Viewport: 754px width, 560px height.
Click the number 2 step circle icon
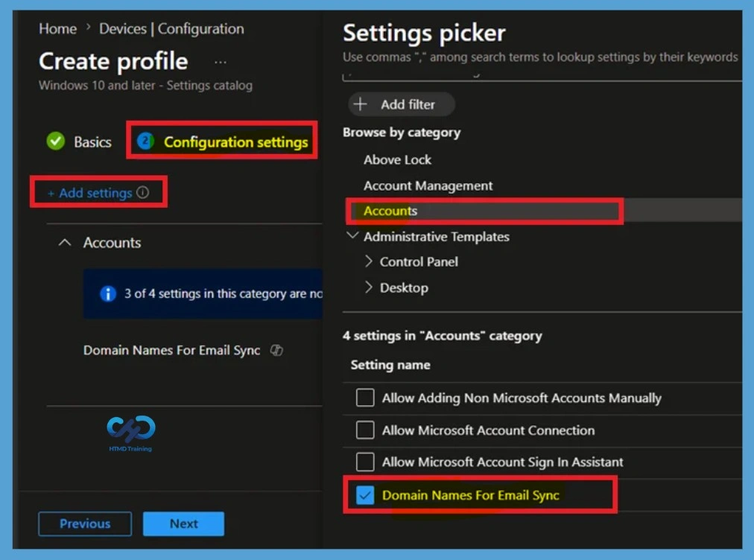coord(146,141)
